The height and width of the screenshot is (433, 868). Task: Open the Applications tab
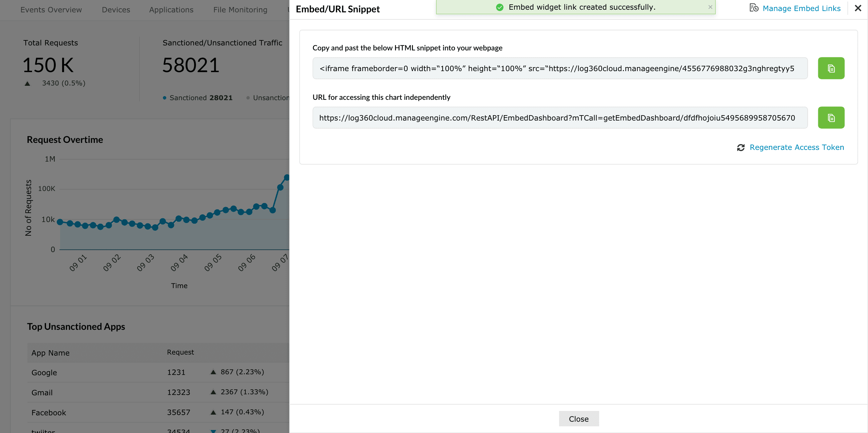[171, 10]
